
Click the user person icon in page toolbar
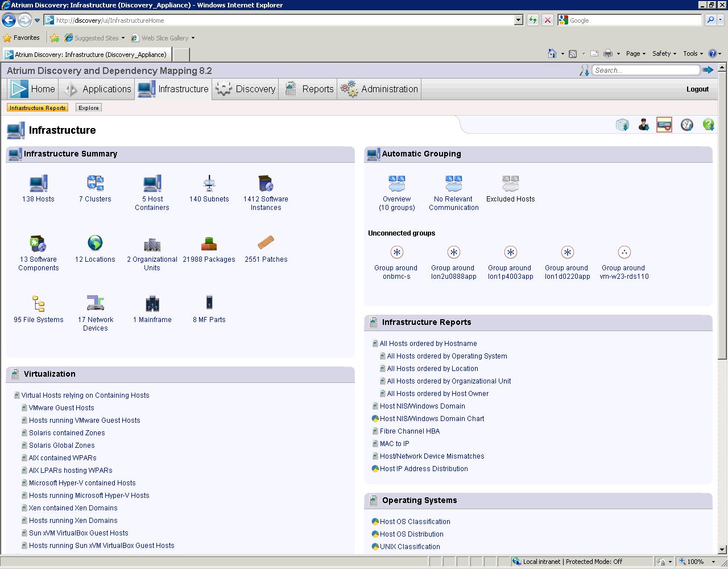point(644,125)
